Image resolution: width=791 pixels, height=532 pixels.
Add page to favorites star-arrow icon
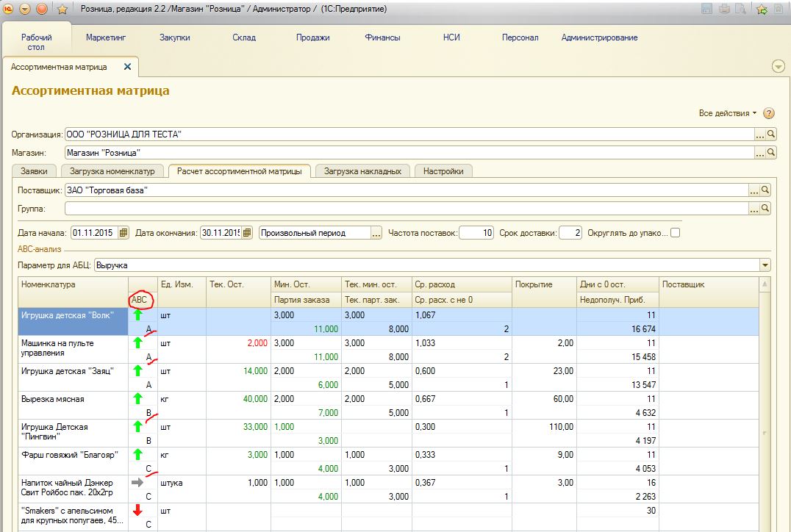[x=762, y=9]
